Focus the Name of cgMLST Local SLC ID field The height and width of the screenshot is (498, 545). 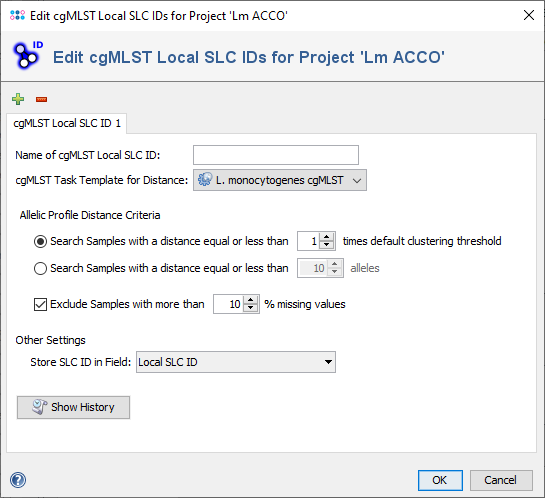(276, 155)
